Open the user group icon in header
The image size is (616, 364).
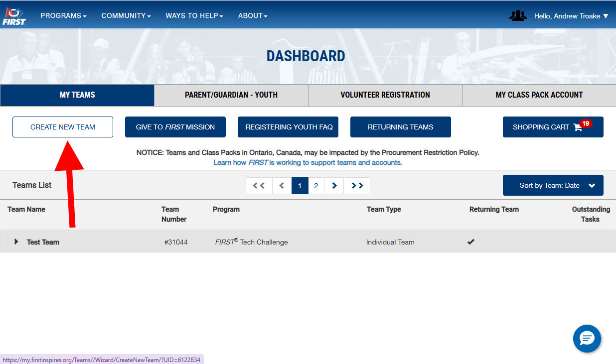click(x=518, y=16)
